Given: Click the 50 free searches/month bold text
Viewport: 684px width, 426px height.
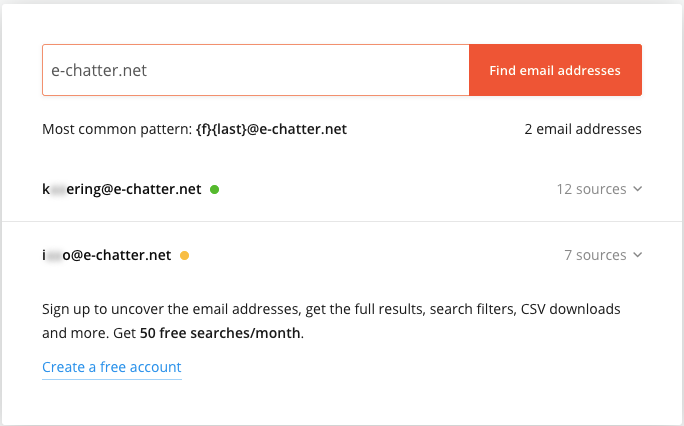Looking at the screenshot, I should point(220,333).
